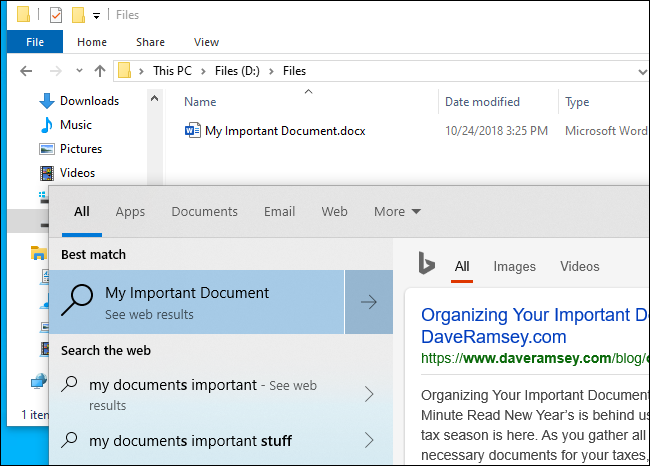Screen dimensions: 650x466
Task: Switch to the Documents search filter tab
Action: (204, 212)
